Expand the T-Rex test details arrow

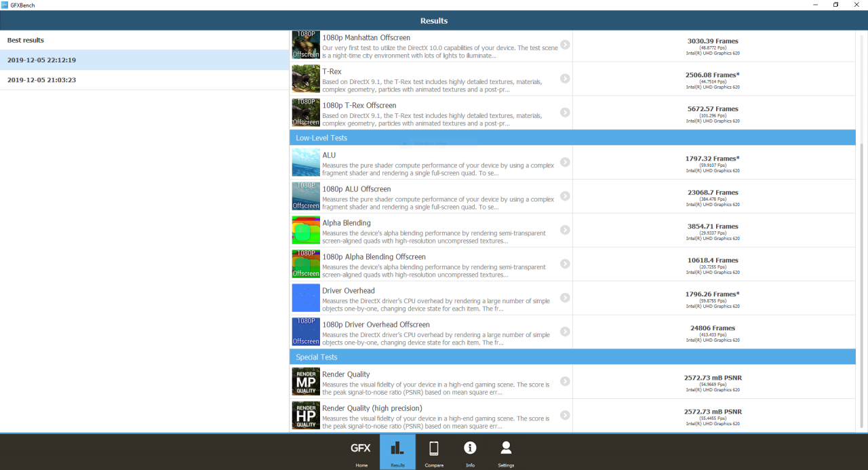565,79
